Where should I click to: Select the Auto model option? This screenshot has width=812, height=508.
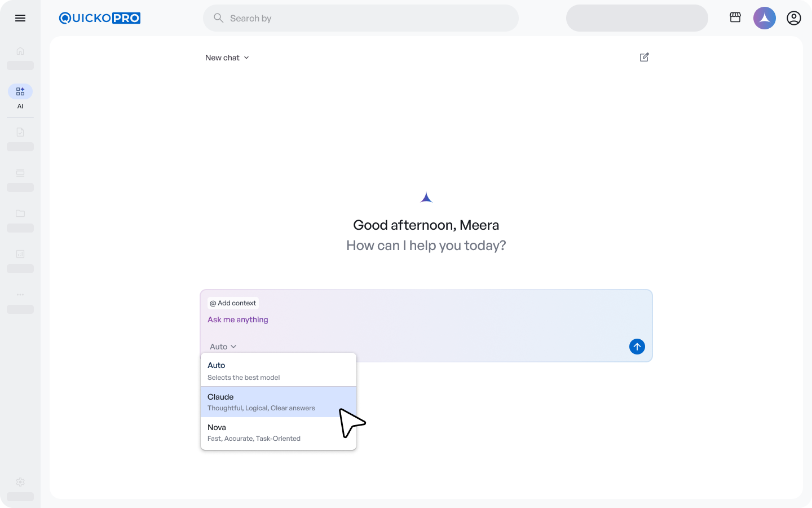[278, 370]
